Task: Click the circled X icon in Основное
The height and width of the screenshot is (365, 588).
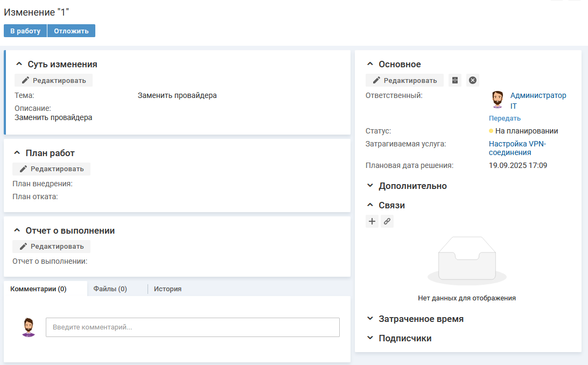Action: tap(472, 80)
